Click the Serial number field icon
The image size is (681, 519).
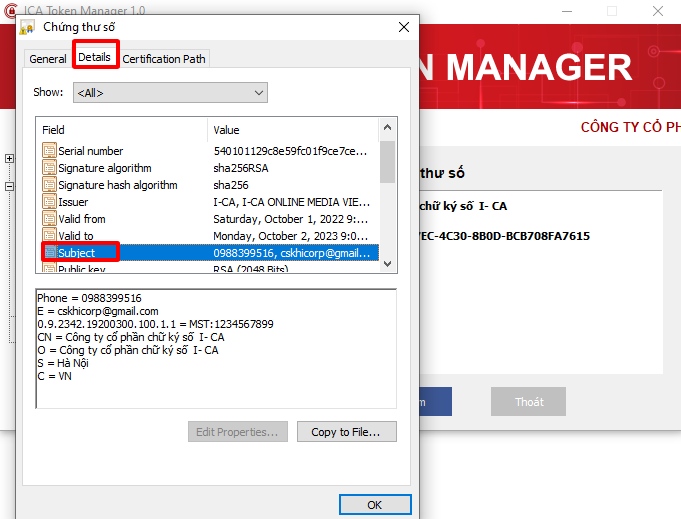(49, 151)
